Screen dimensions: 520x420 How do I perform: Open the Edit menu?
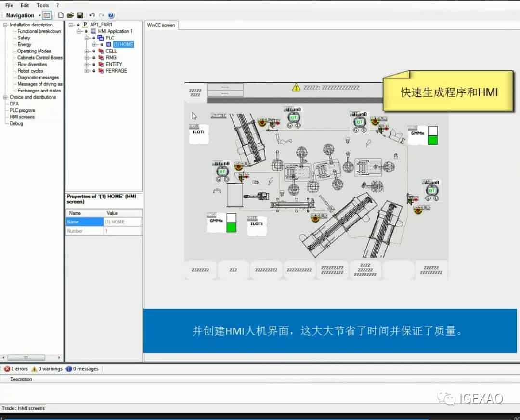pos(25,5)
